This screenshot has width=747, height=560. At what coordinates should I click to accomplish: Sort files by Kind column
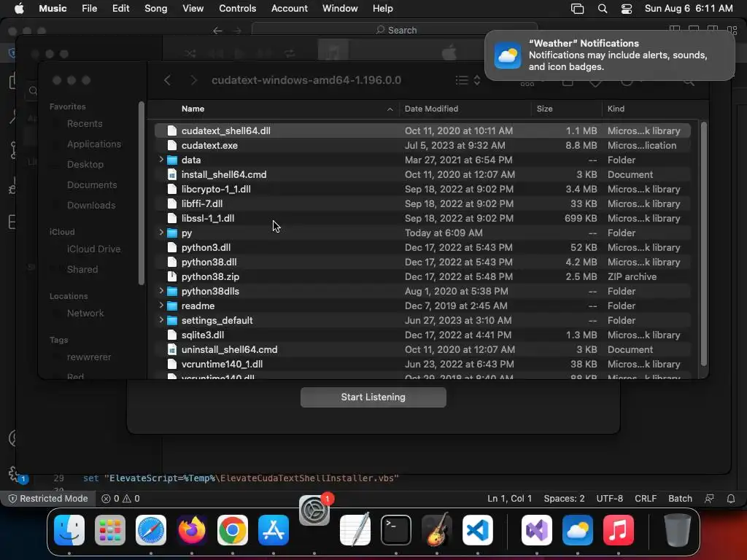[x=616, y=109]
